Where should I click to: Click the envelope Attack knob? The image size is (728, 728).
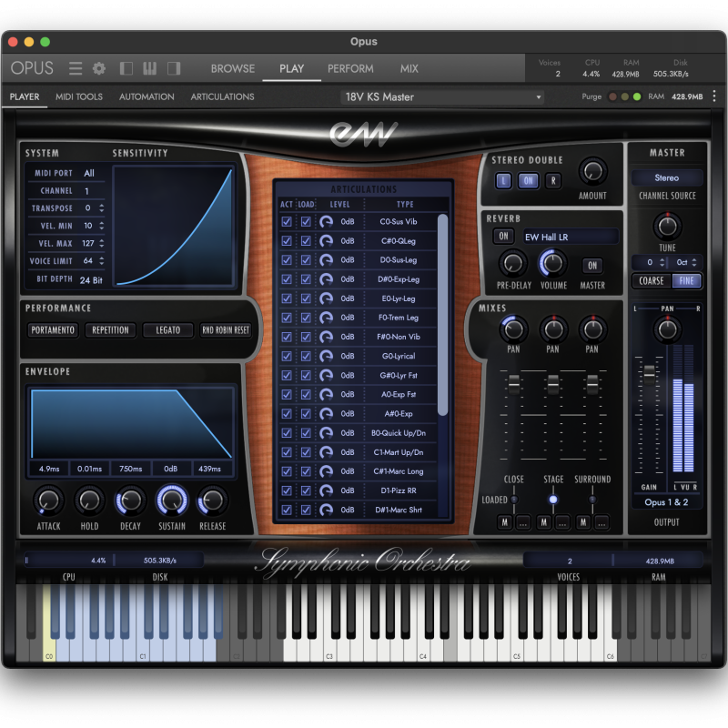(49, 500)
